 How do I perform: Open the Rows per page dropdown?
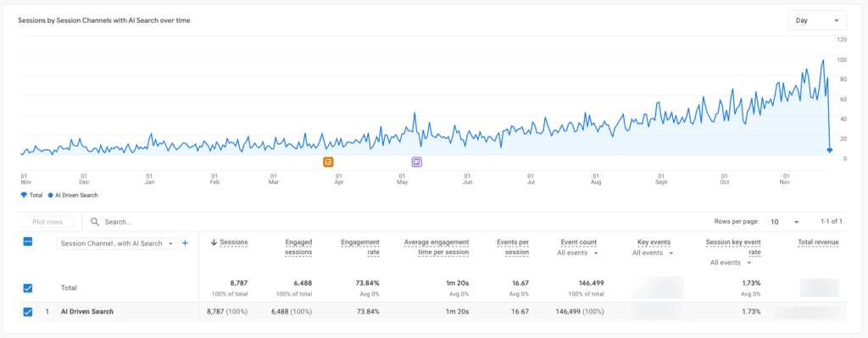pyautogui.click(x=785, y=221)
